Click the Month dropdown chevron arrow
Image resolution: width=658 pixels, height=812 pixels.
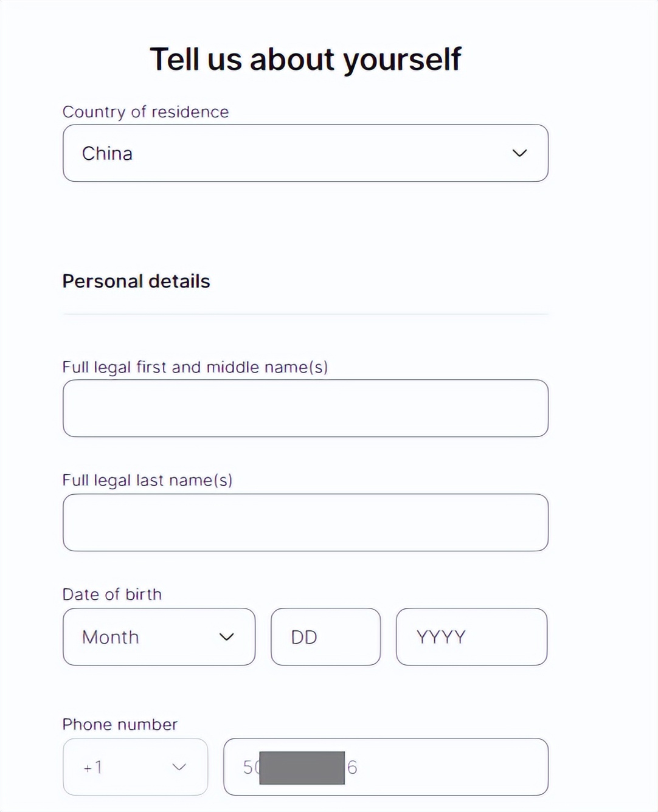coord(226,637)
